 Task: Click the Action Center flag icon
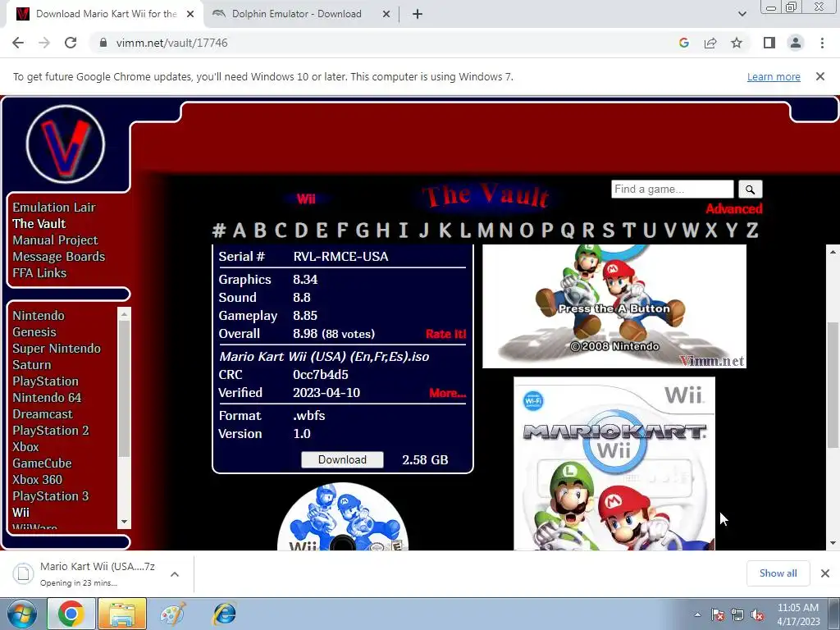717,614
